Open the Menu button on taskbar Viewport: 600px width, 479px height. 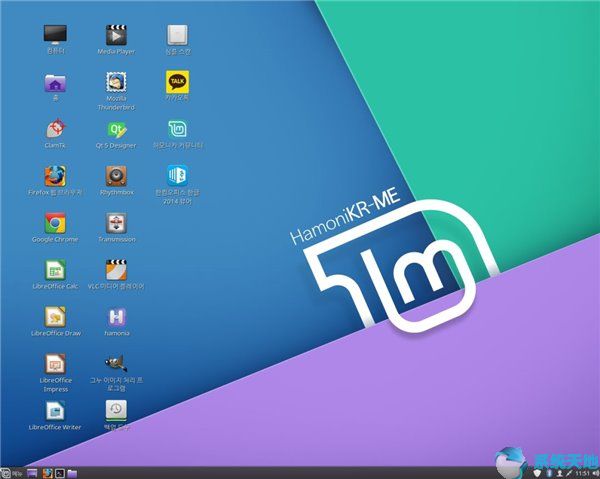point(11,474)
